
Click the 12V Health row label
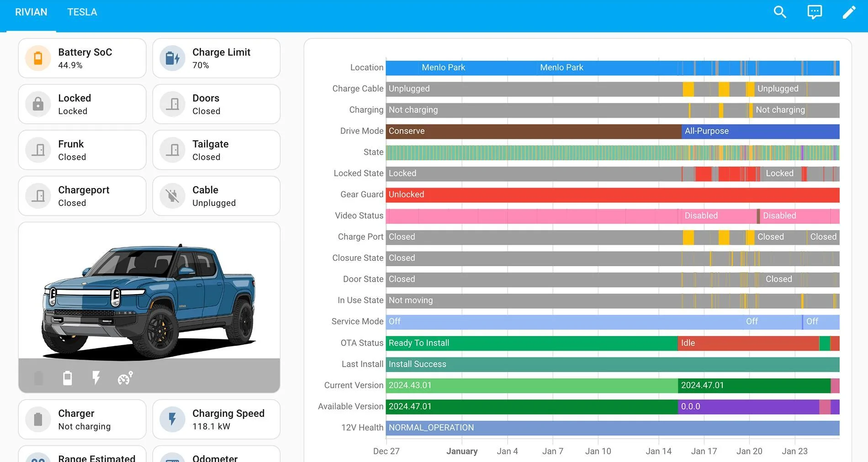[x=362, y=428]
